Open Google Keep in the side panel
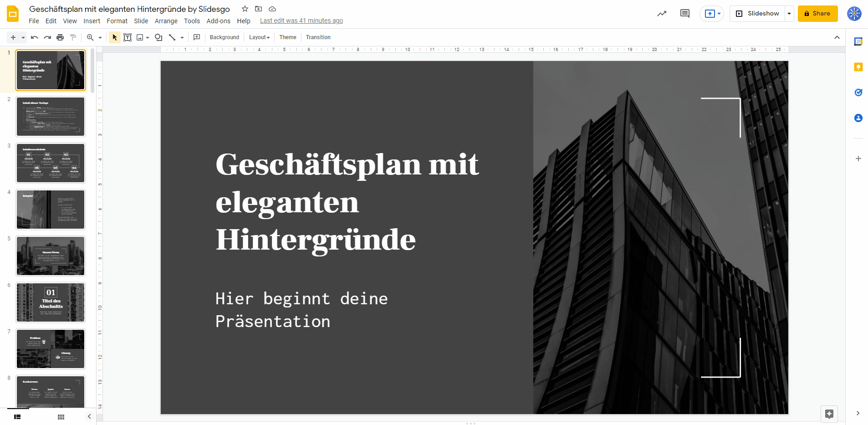The width and height of the screenshot is (868, 425). (859, 67)
